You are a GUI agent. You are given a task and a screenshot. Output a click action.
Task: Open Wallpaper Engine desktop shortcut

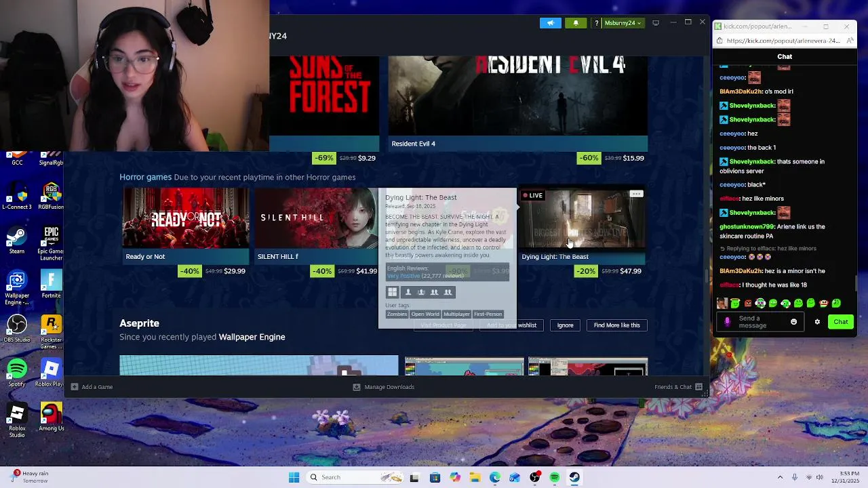[17, 288]
